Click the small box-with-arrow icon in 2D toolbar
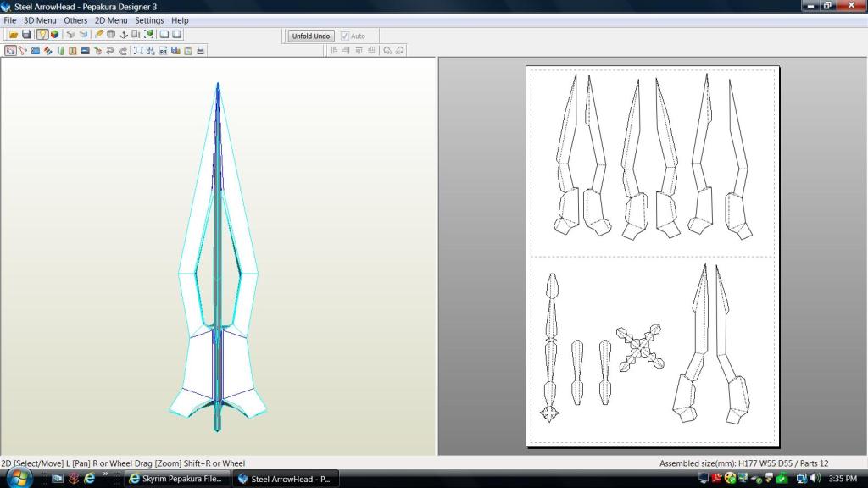The width and height of the screenshot is (868, 488). click(x=98, y=51)
